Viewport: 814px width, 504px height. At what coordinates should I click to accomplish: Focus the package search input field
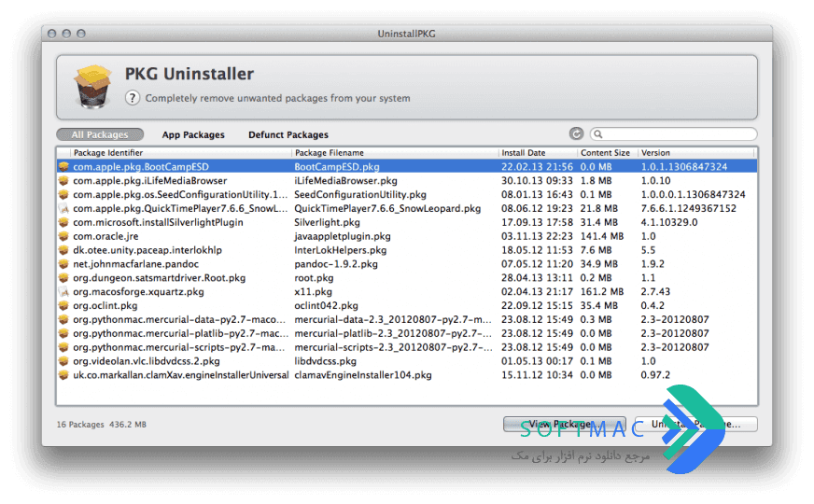673,133
